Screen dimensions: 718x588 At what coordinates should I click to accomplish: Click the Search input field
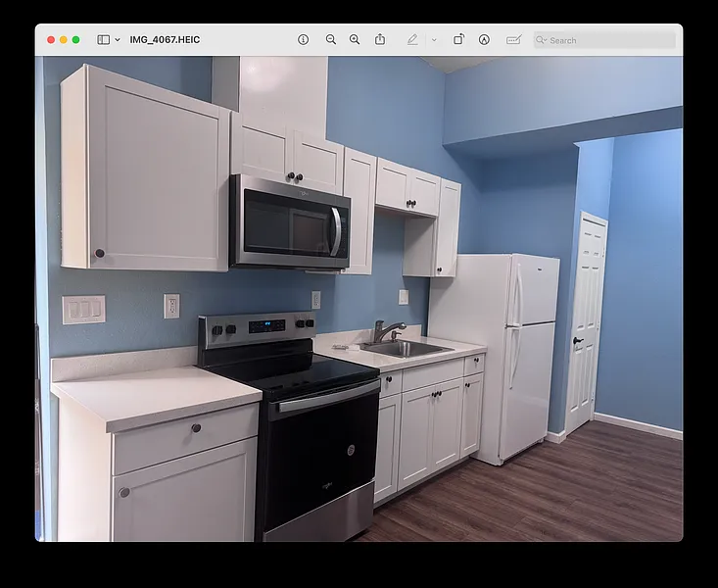tap(604, 40)
